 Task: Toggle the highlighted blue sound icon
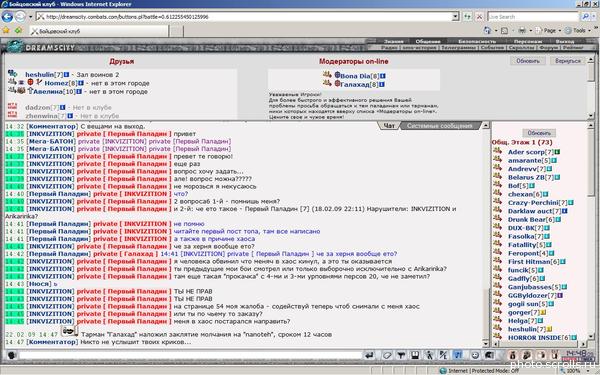point(458,355)
